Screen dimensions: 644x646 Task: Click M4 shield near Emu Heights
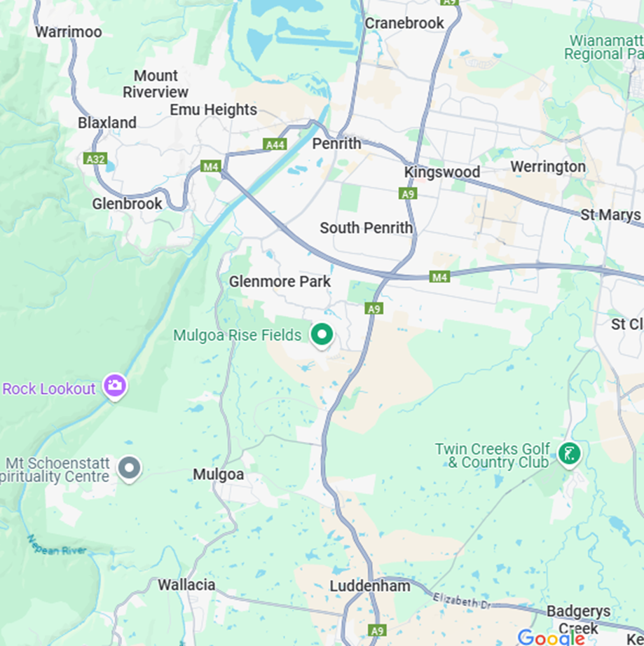pyautogui.click(x=210, y=167)
